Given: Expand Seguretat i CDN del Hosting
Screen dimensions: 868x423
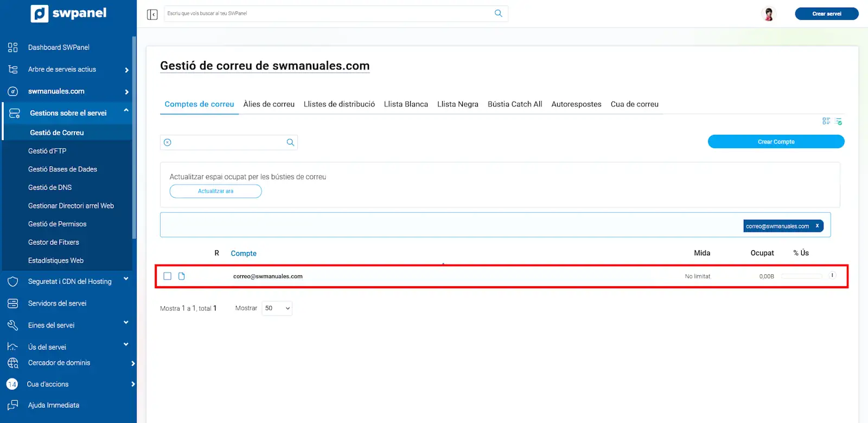Looking at the screenshot, I should pyautogui.click(x=126, y=279).
